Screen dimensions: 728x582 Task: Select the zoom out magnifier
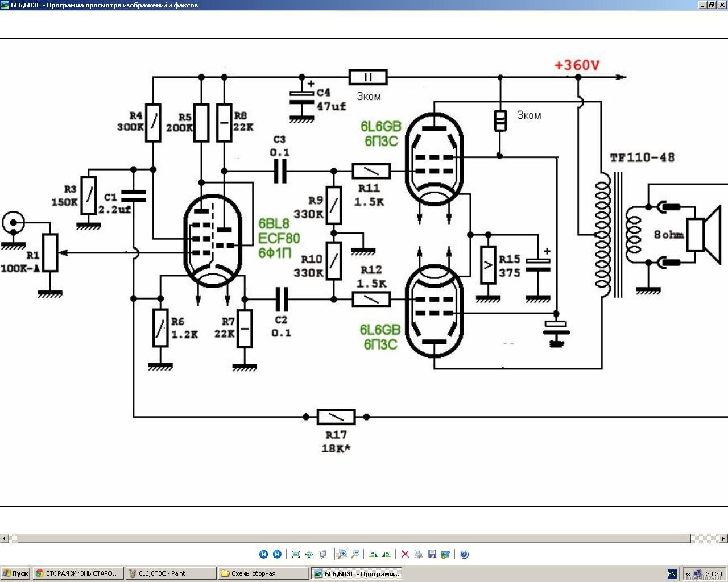click(355, 554)
